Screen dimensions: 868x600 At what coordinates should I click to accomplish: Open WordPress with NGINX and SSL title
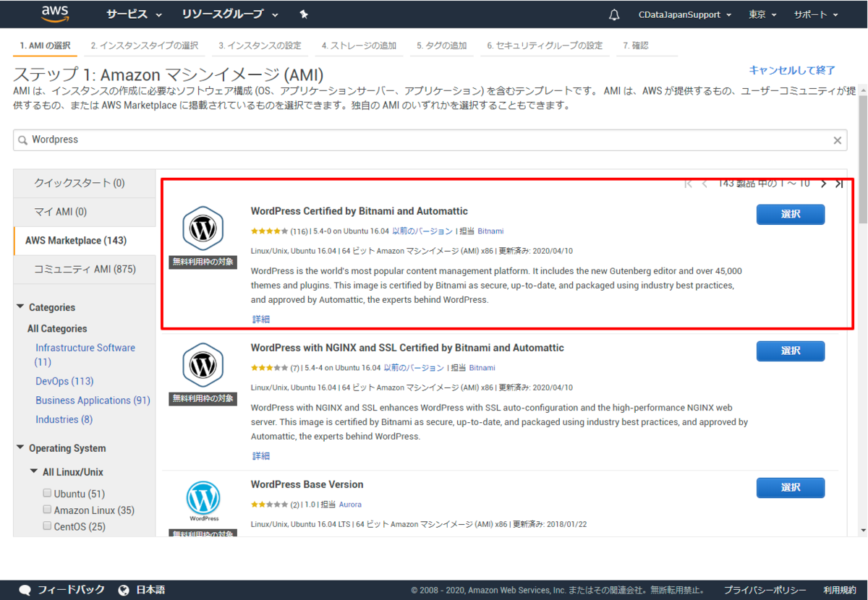pyautogui.click(x=407, y=348)
